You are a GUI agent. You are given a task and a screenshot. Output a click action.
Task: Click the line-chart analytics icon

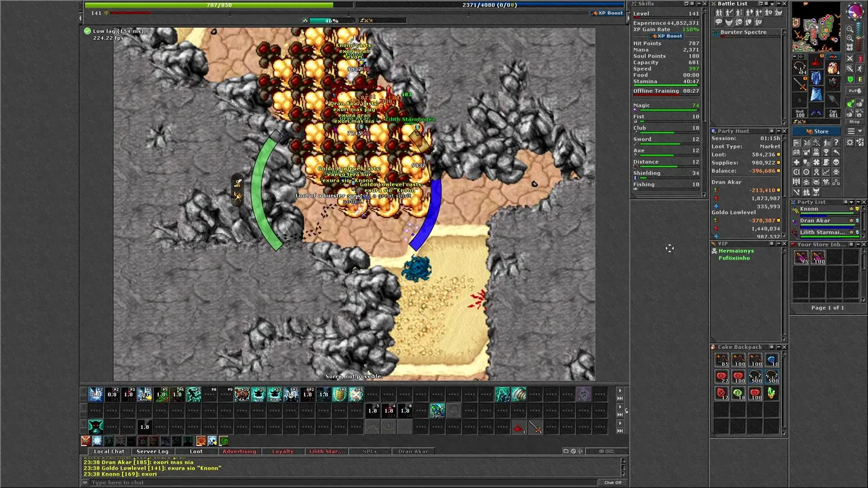826,171
